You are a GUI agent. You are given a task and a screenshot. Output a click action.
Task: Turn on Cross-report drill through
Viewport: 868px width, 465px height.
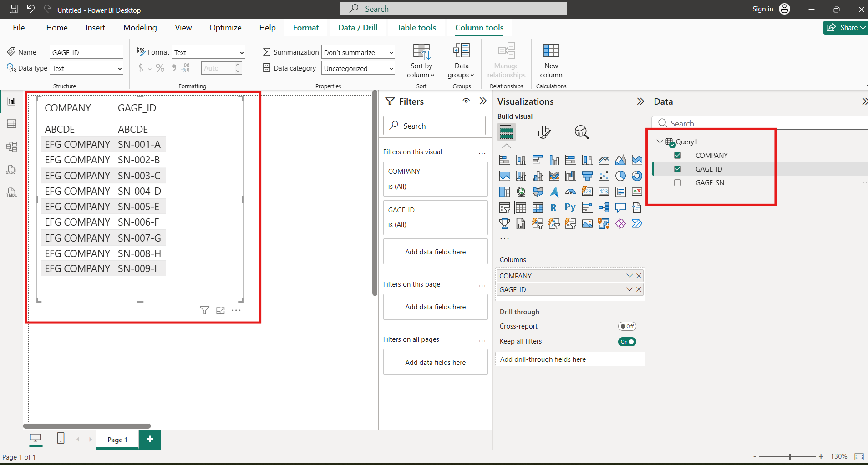tap(627, 326)
